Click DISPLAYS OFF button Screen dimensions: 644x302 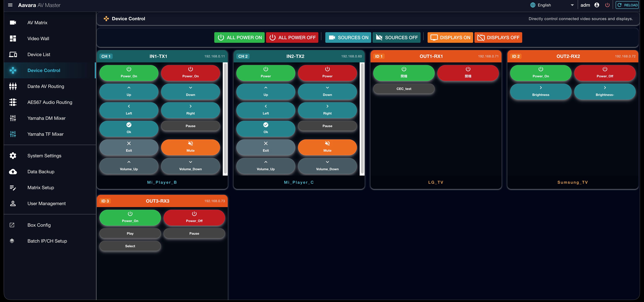tap(498, 38)
